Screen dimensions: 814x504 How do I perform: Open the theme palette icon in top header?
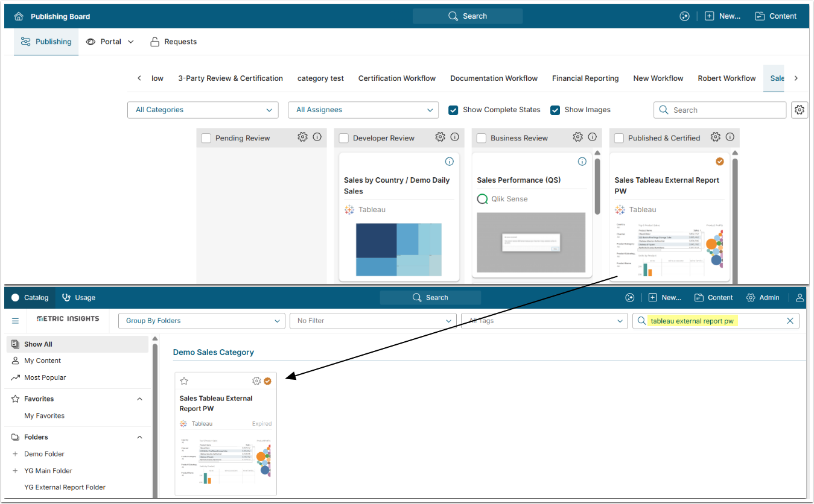pyautogui.click(x=684, y=16)
